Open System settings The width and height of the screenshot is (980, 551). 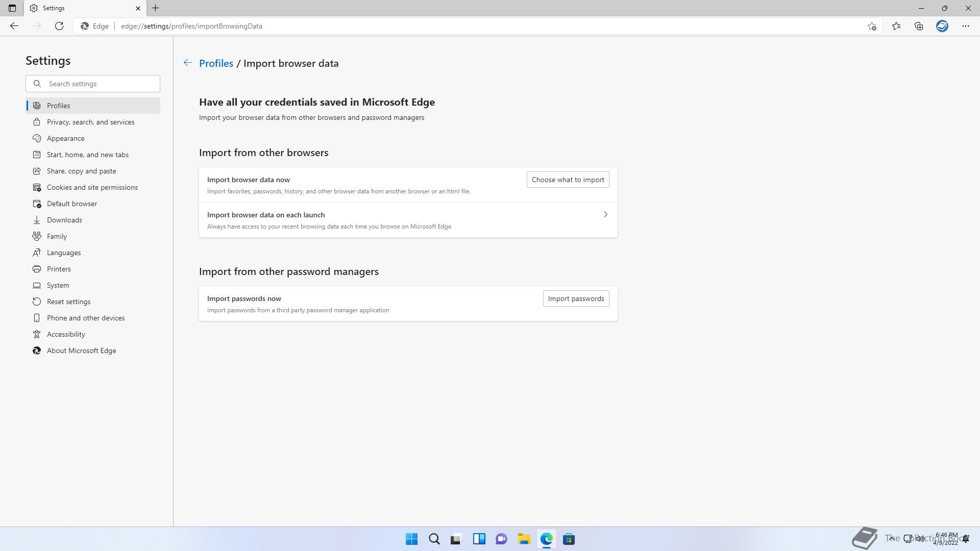(x=93, y=285)
